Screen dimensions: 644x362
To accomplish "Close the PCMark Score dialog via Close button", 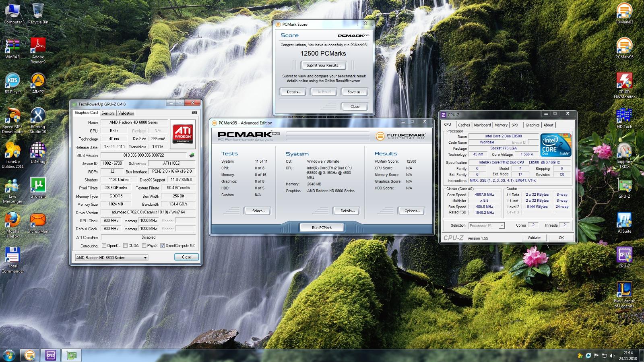I will (x=355, y=107).
